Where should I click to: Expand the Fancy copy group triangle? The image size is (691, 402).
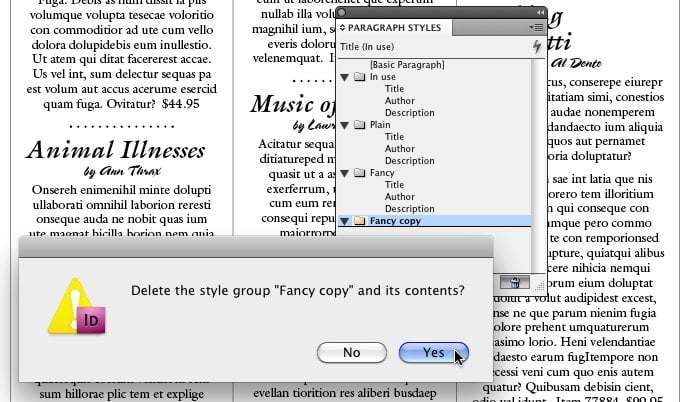(x=346, y=221)
